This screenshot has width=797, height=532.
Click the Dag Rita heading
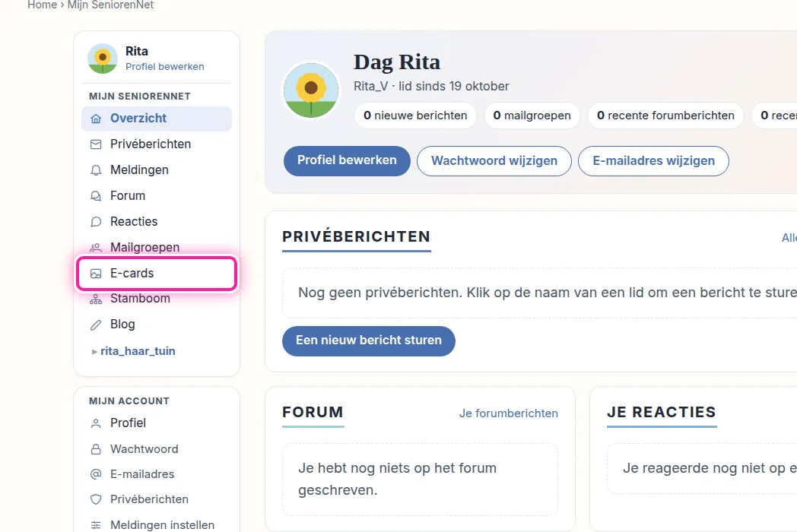tap(397, 62)
